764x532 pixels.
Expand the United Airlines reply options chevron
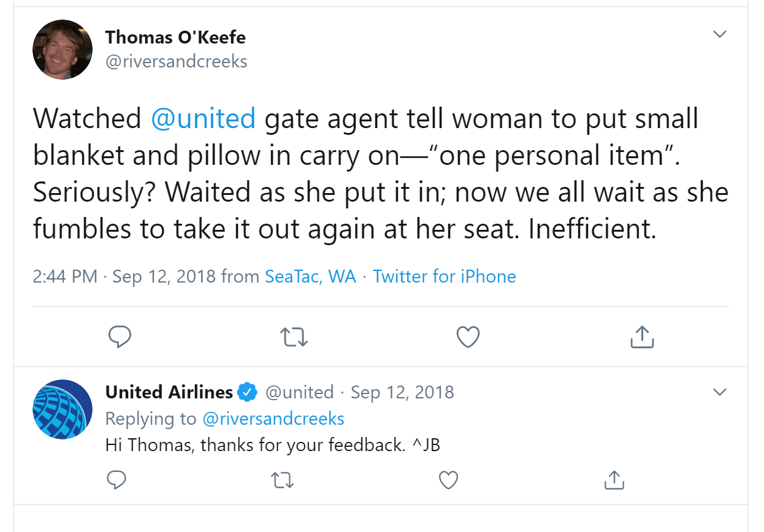click(720, 392)
